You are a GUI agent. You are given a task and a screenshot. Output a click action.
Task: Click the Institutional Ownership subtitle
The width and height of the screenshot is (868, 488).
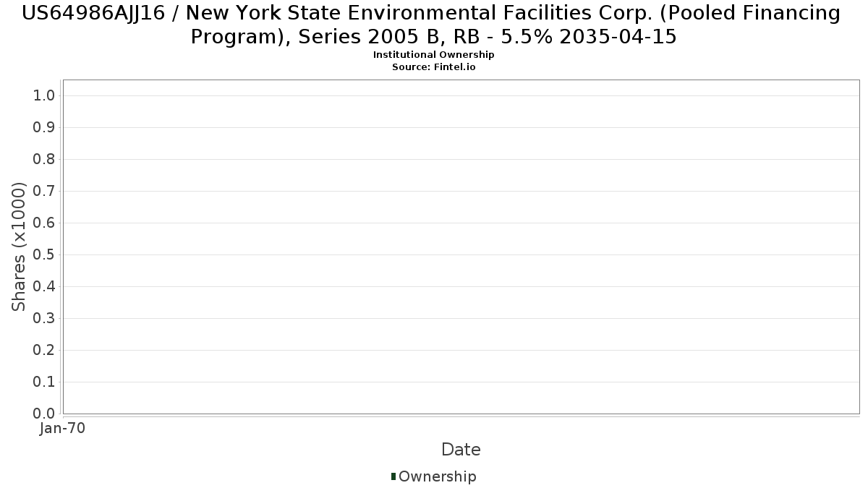pyautogui.click(x=433, y=55)
